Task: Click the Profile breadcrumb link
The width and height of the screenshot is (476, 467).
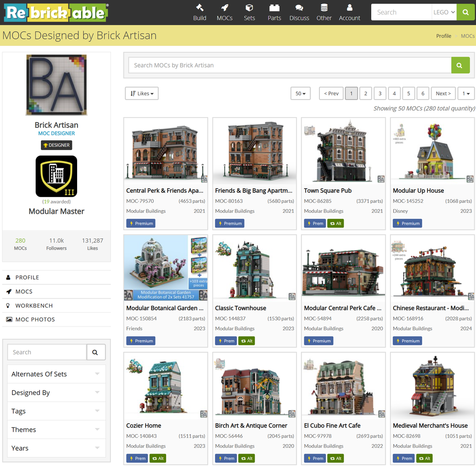Action: tap(444, 36)
